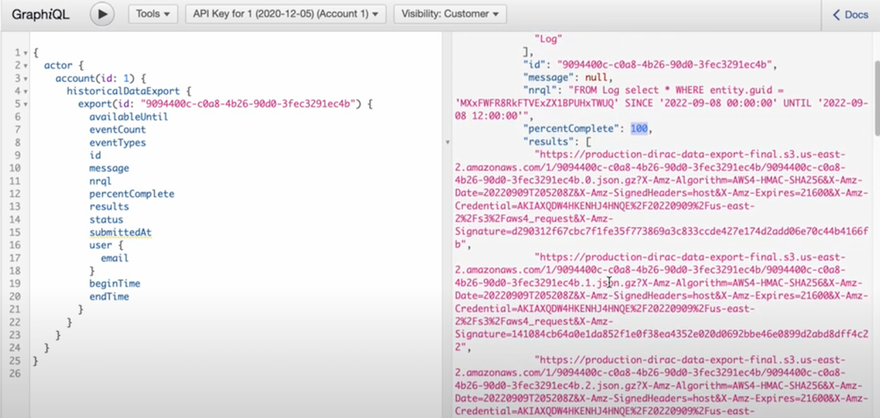Click the nrql field on line 11
The width and height of the screenshot is (880, 418).
pos(100,181)
